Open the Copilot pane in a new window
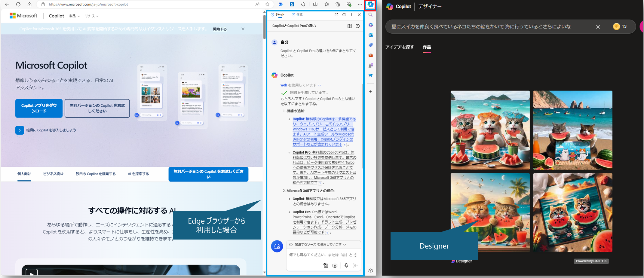 pos(336,14)
